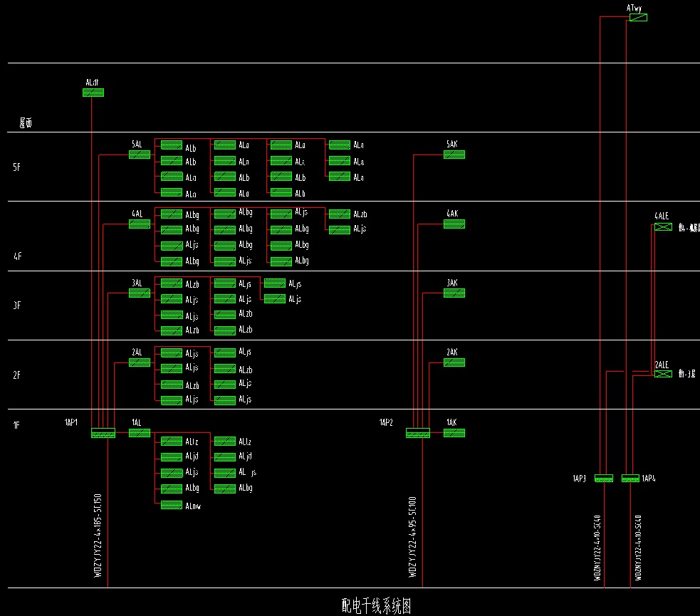Select the 3AL distribution box
The height and width of the screenshot is (616, 700).
coord(139,293)
